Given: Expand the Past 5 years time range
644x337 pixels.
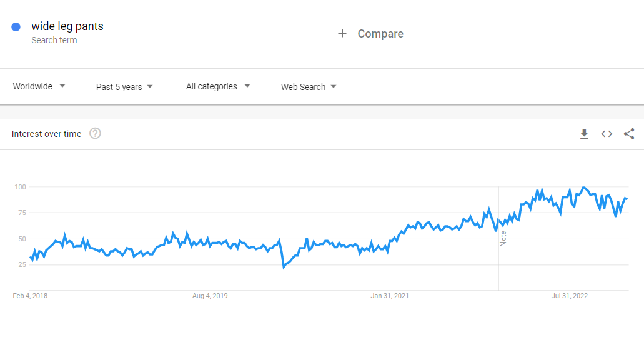Looking at the screenshot, I should [124, 87].
